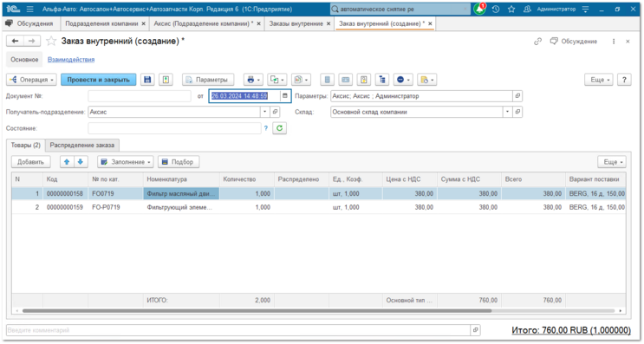Open the Параметры field form icon
This screenshot has width=644, height=344.
[x=517, y=96]
